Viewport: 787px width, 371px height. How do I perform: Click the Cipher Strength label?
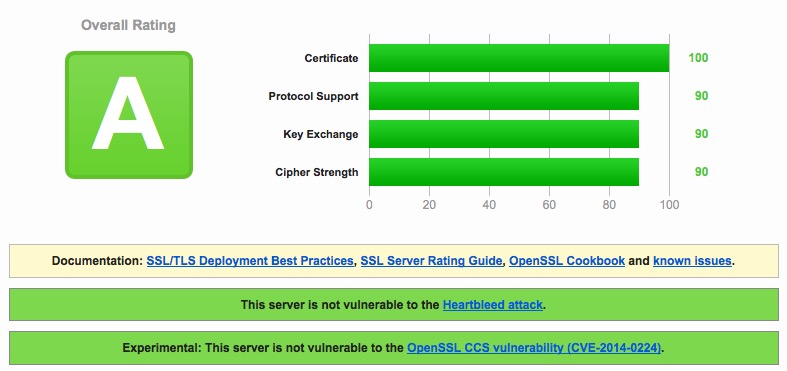(x=317, y=172)
